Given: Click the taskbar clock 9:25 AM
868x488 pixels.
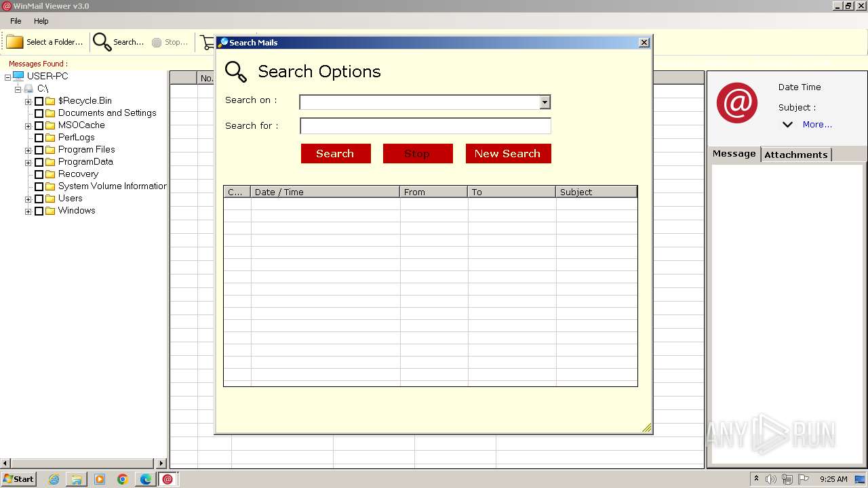Looking at the screenshot, I should (833, 479).
